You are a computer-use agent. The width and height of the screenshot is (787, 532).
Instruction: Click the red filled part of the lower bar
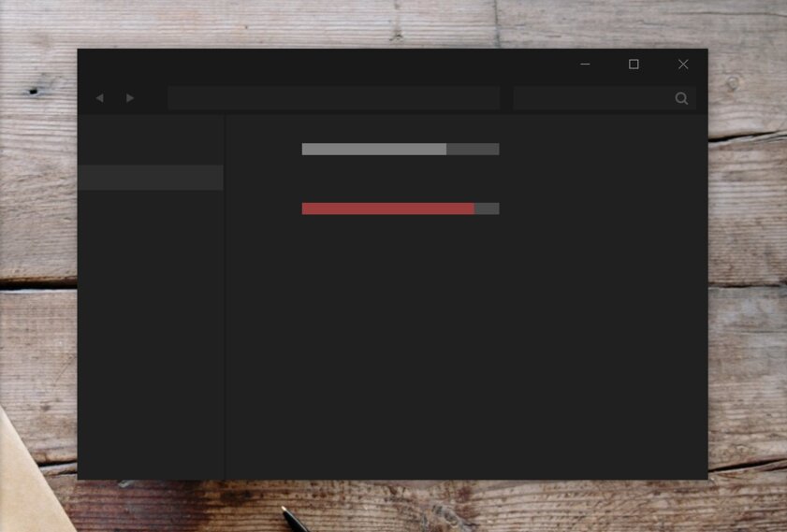coord(387,208)
